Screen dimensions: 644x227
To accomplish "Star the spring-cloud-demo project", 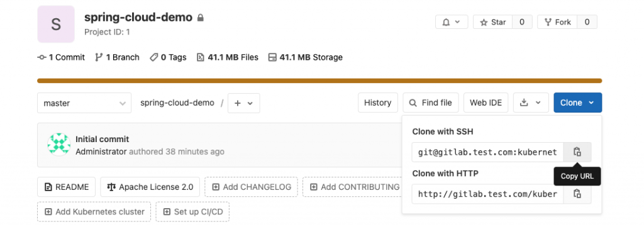I will pos(493,22).
